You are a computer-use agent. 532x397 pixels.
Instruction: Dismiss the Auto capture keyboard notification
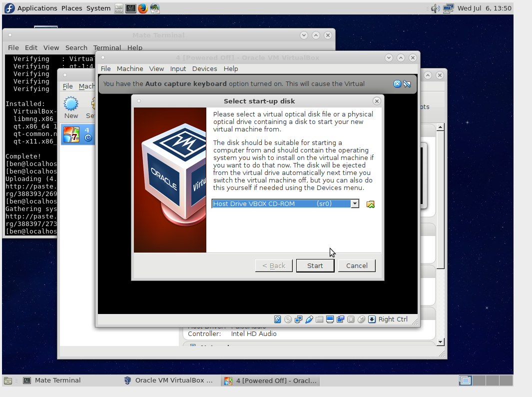coord(397,84)
